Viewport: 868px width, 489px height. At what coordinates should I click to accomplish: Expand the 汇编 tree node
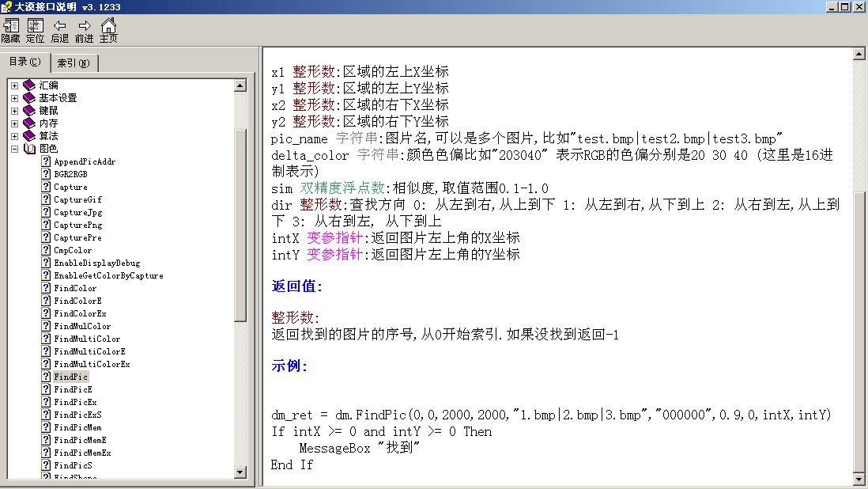coord(13,85)
